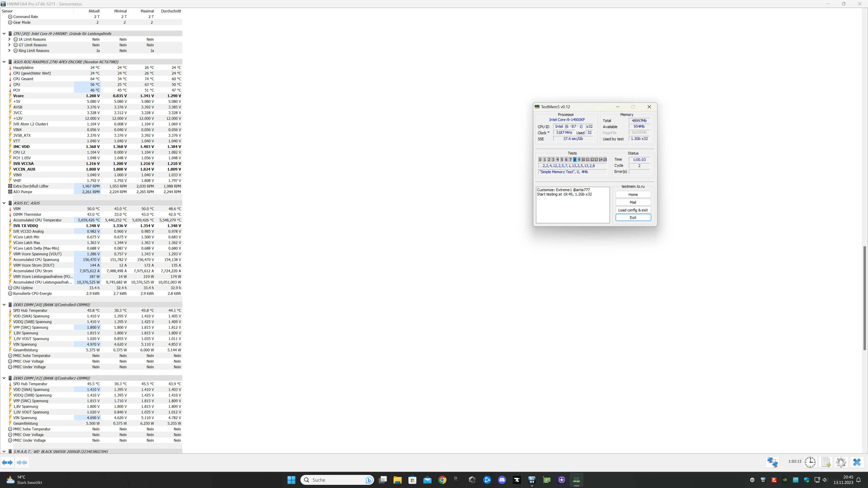The width and height of the screenshot is (868, 488).
Task: Start logging with the sheet-plus icon
Action: coord(826,462)
